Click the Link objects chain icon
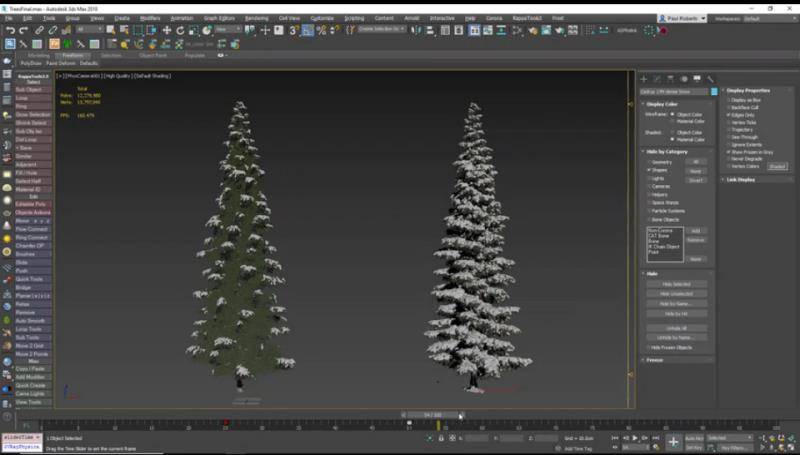The height and width of the screenshot is (455, 800). point(41,30)
